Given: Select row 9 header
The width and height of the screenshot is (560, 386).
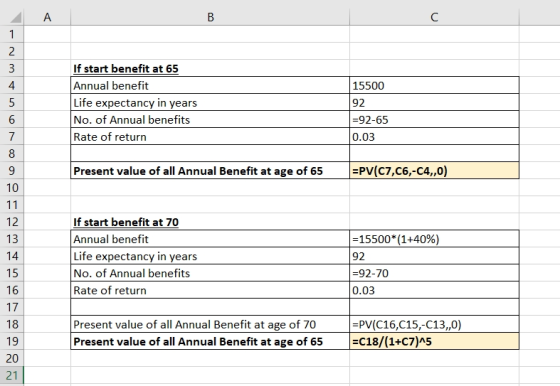Looking at the screenshot, I should (x=12, y=171).
